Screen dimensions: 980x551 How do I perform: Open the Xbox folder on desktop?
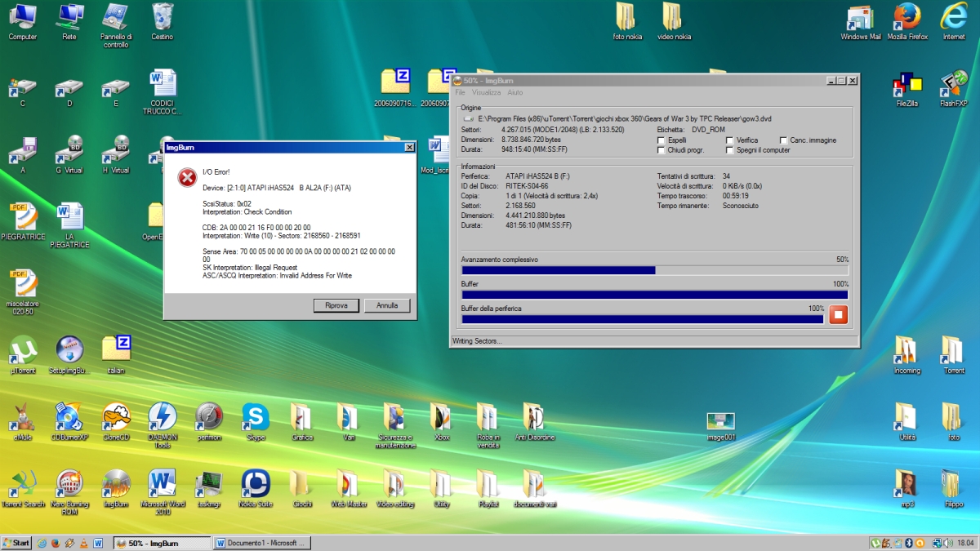(442, 421)
